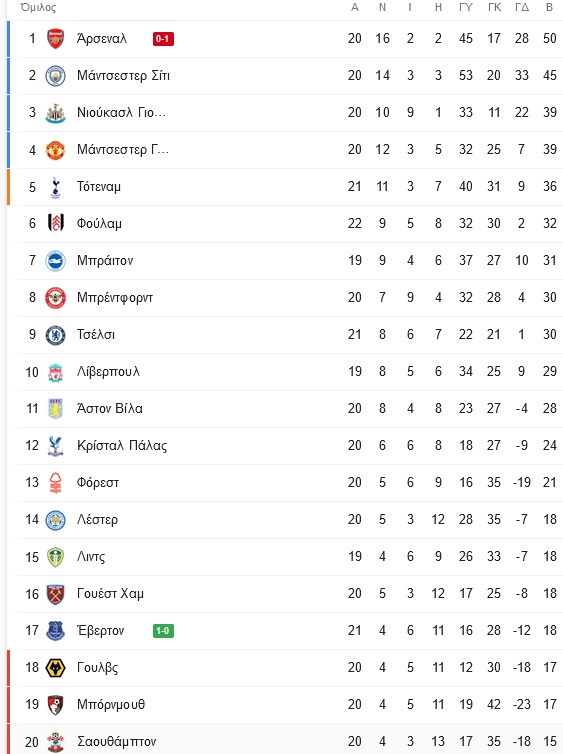Click the Wolves wolf-head crest

click(55, 668)
